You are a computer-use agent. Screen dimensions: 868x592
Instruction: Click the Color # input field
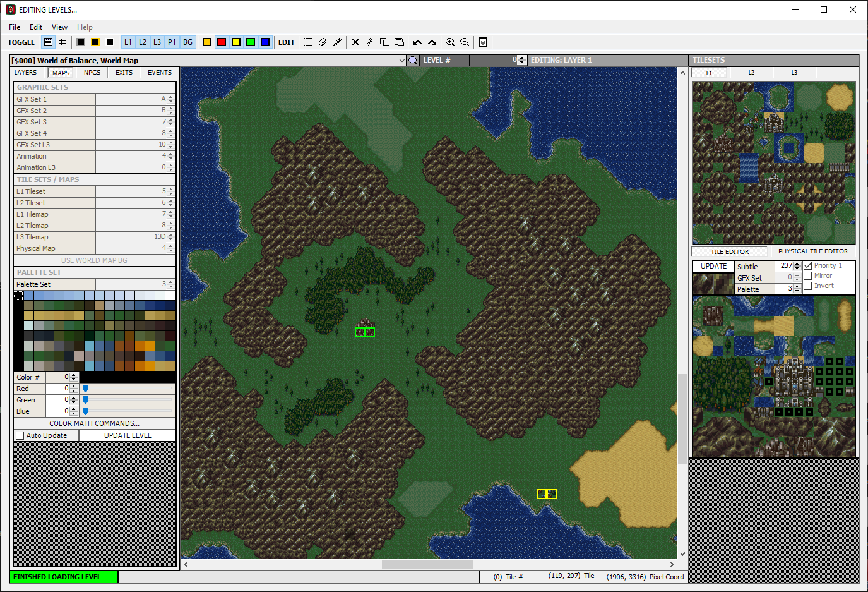tap(57, 377)
